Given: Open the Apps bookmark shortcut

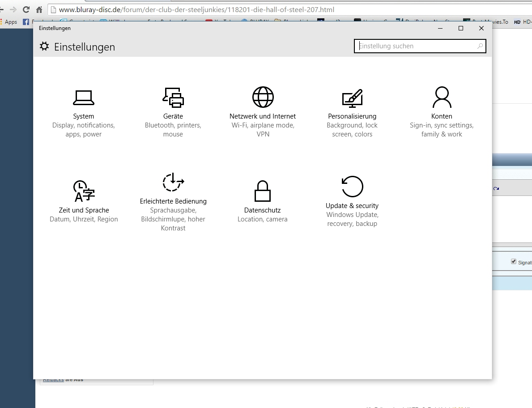Looking at the screenshot, I should 8,21.
